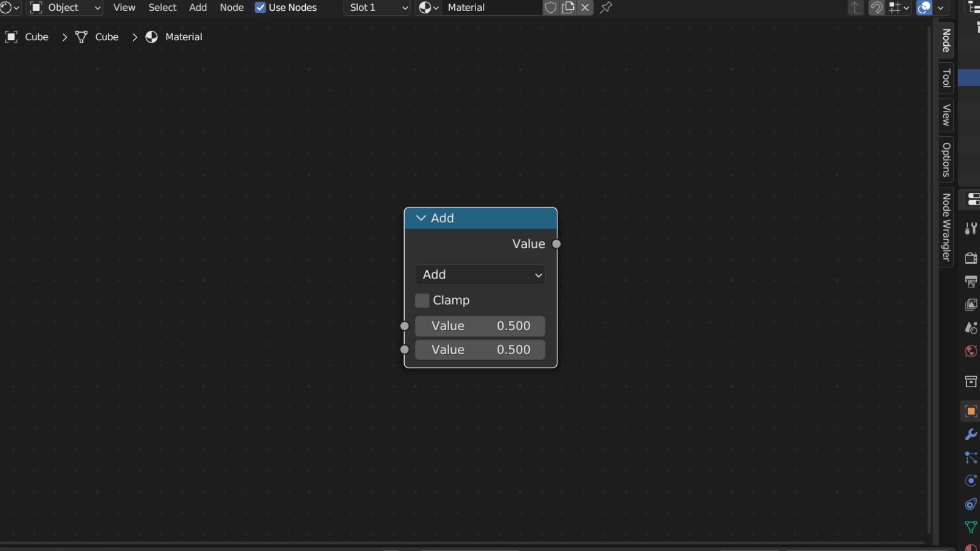
Task: Open Particles properties icon
Action: 971,458
